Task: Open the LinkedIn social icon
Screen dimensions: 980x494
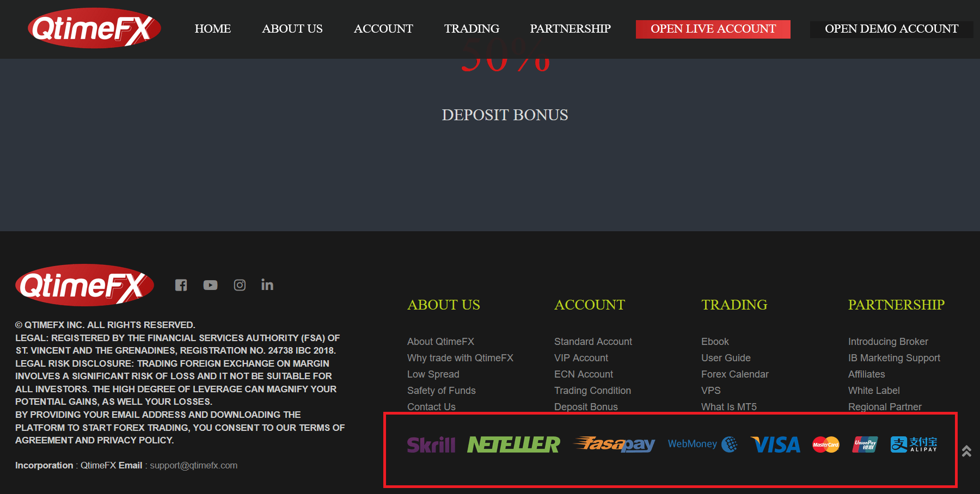Action: [x=267, y=285]
